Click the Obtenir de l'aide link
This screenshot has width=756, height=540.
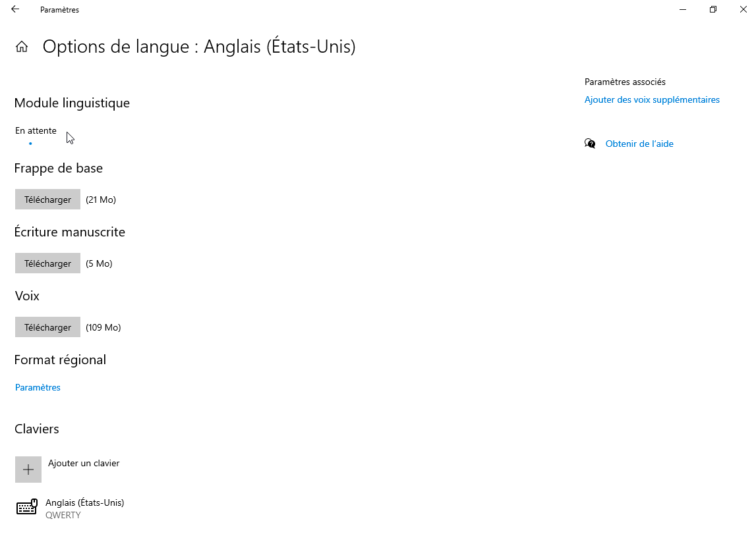pyautogui.click(x=639, y=144)
